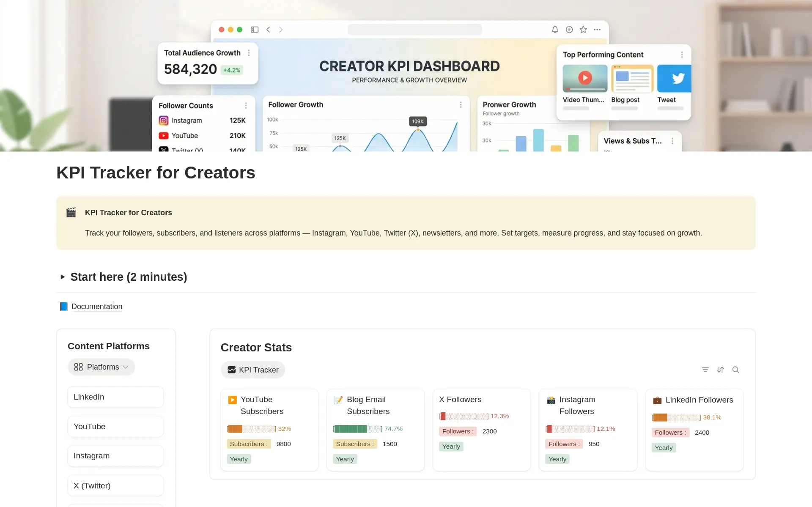This screenshot has height=507, width=812.
Task: Click the Instagram logo in Follower Counts
Action: tap(163, 121)
